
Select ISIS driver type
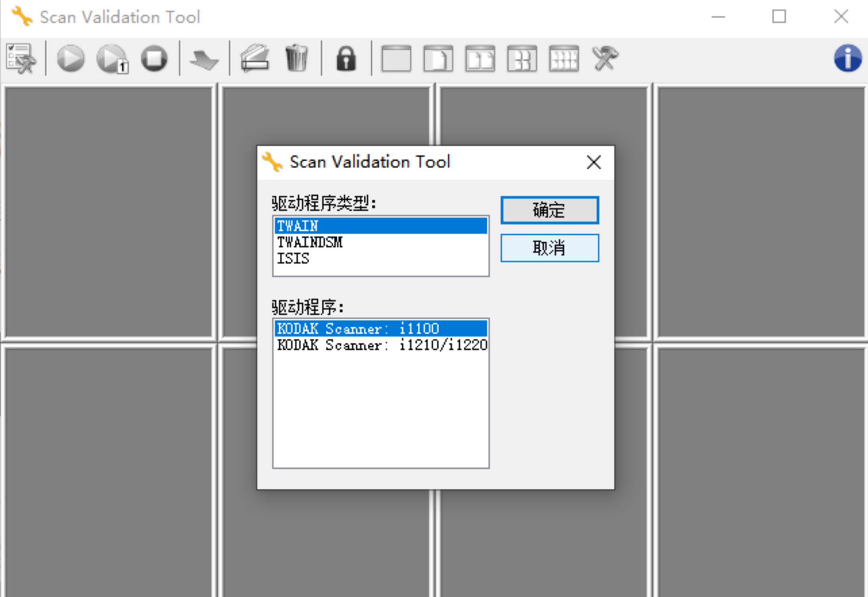coord(380,258)
